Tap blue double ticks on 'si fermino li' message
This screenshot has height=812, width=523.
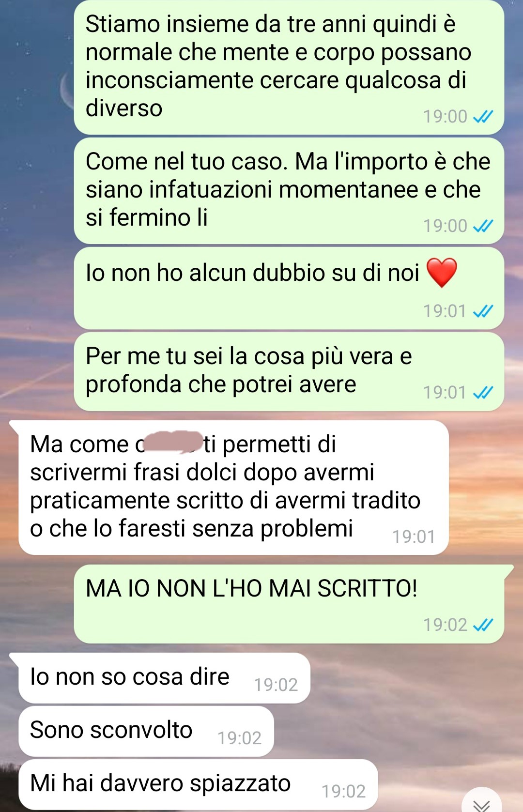coord(483,226)
